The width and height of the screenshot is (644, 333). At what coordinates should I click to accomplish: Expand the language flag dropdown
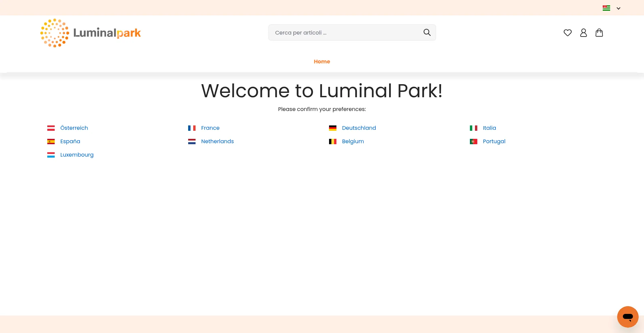tap(611, 8)
